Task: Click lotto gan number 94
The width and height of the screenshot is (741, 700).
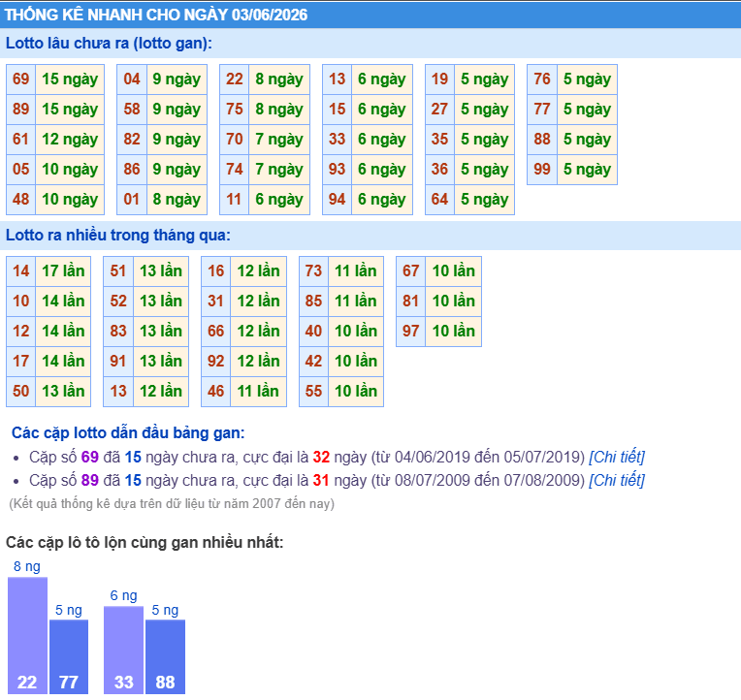Action: click(337, 200)
